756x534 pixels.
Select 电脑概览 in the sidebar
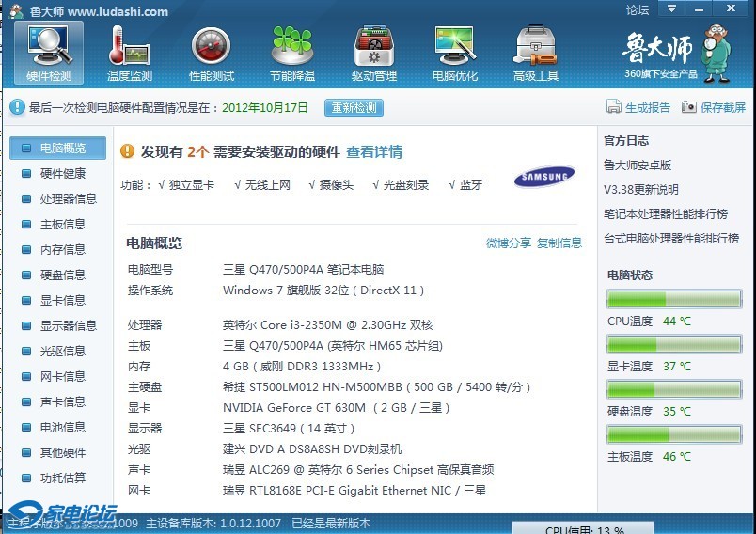tap(58, 148)
